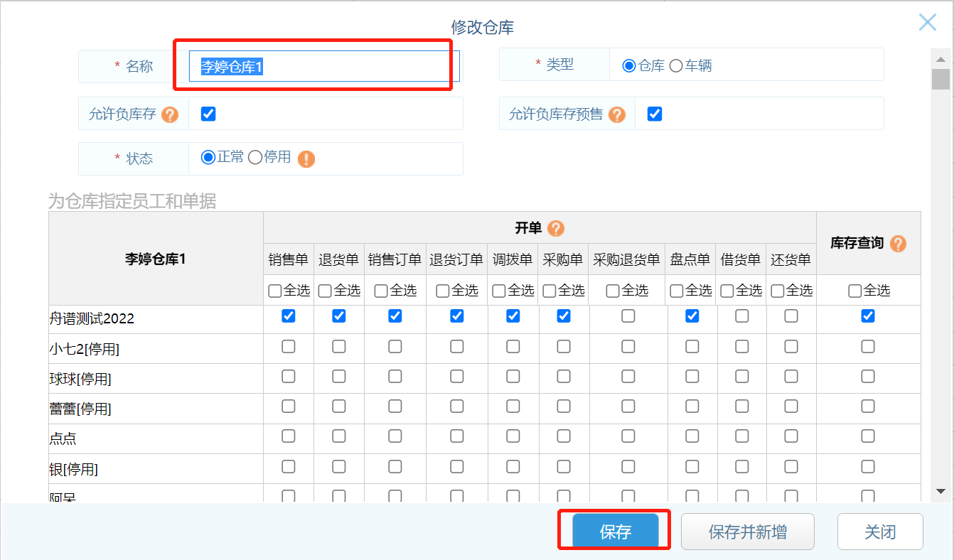The width and height of the screenshot is (954, 560).
Task: Click the 采购退货单 column header
Action: (628, 260)
